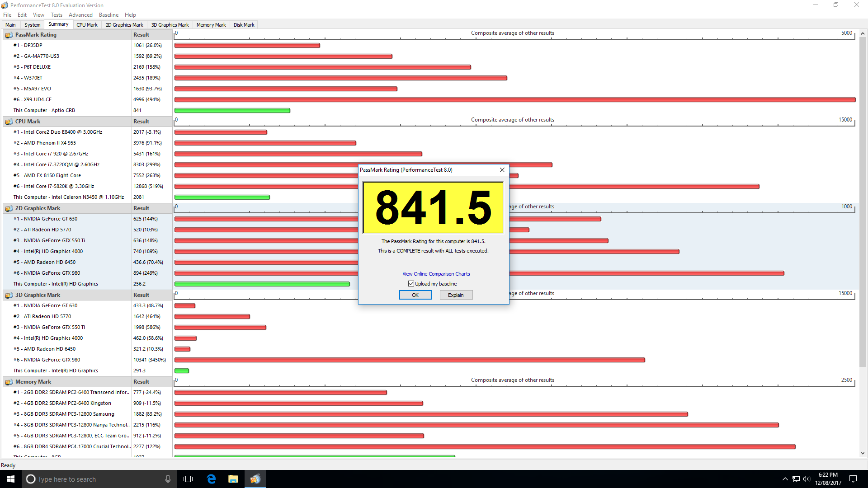Image resolution: width=868 pixels, height=488 pixels.
Task: Open View Online Comparison Charts link
Action: 436,274
